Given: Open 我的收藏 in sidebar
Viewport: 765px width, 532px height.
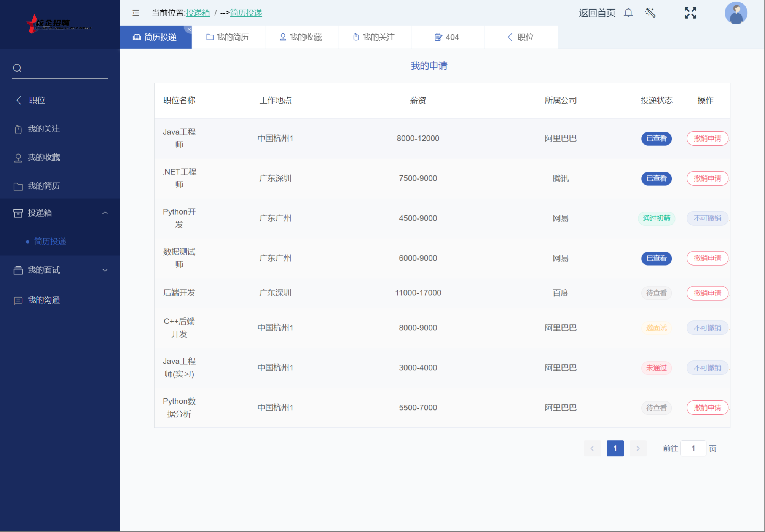Looking at the screenshot, I should pos(44,158).
